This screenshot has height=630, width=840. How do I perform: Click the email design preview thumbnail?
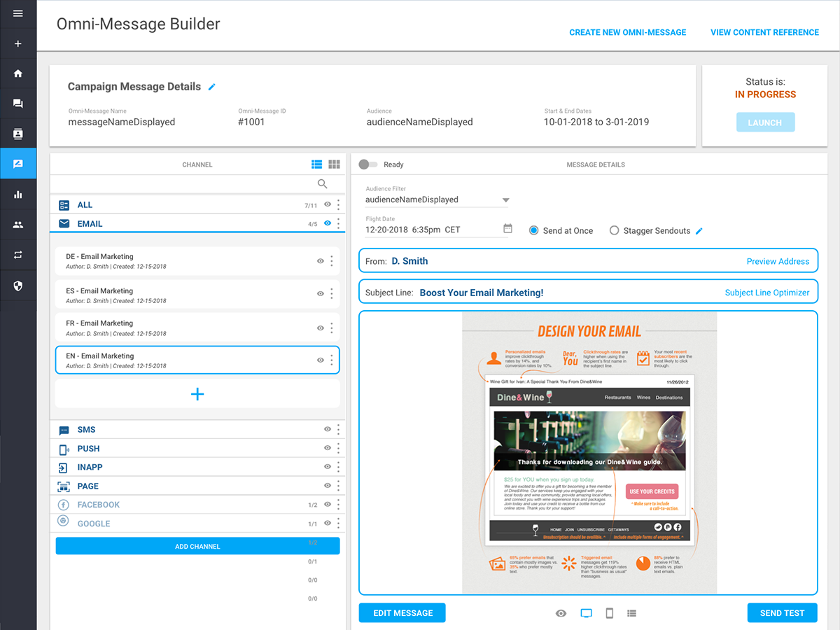589,453
